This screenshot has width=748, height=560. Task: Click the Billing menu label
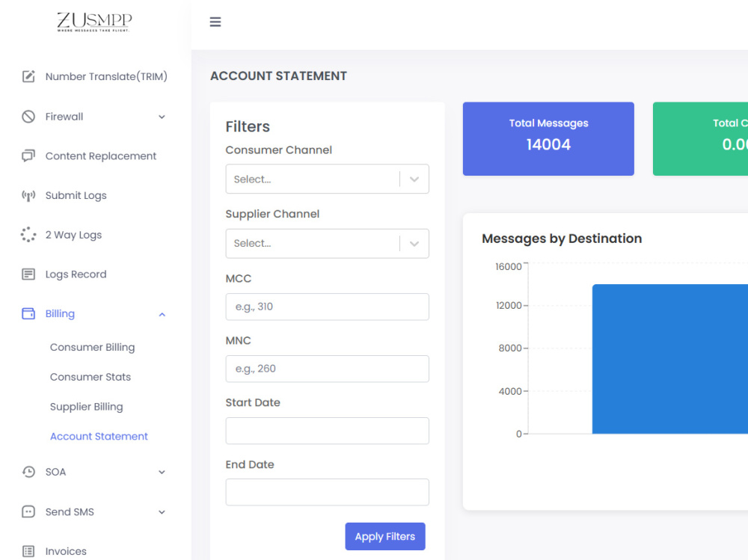tap(60, 313)
